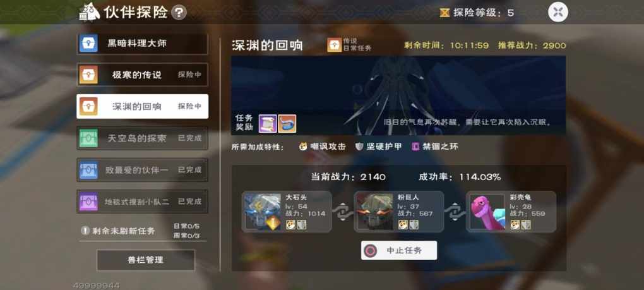The image size is (644, 290).
Task: Click the orange ring reward icon
Action: [287, 123]
